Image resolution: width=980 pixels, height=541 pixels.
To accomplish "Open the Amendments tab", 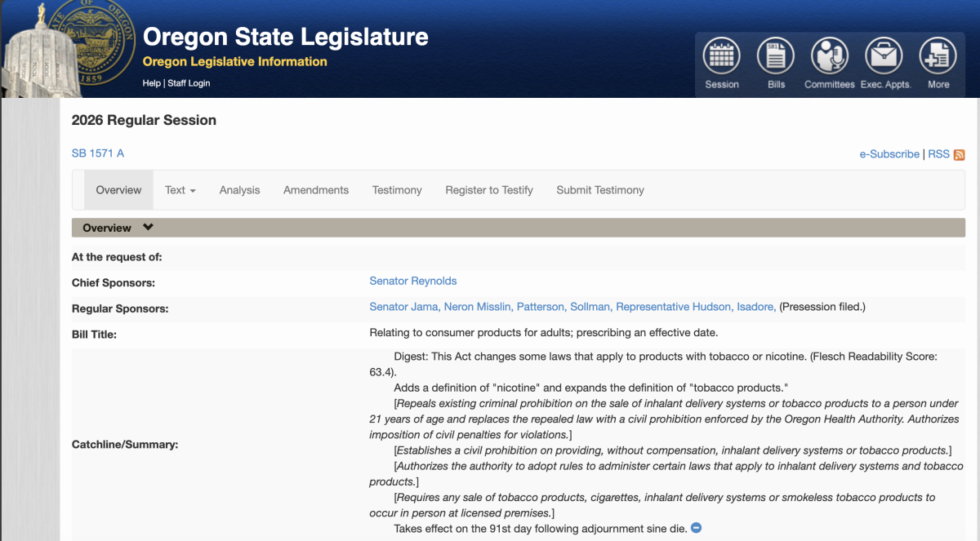I will (316, 189).
